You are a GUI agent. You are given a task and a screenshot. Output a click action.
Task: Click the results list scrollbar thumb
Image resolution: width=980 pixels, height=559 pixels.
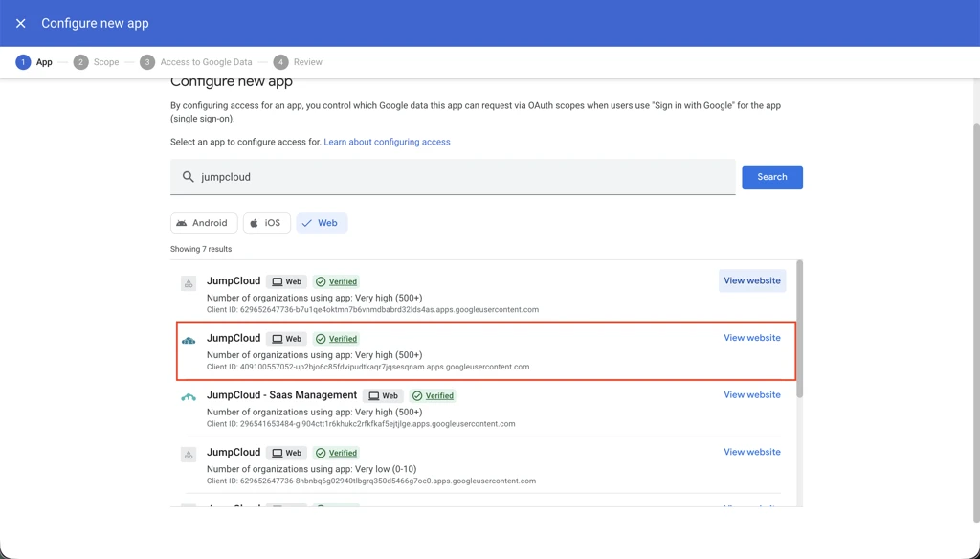799,329
